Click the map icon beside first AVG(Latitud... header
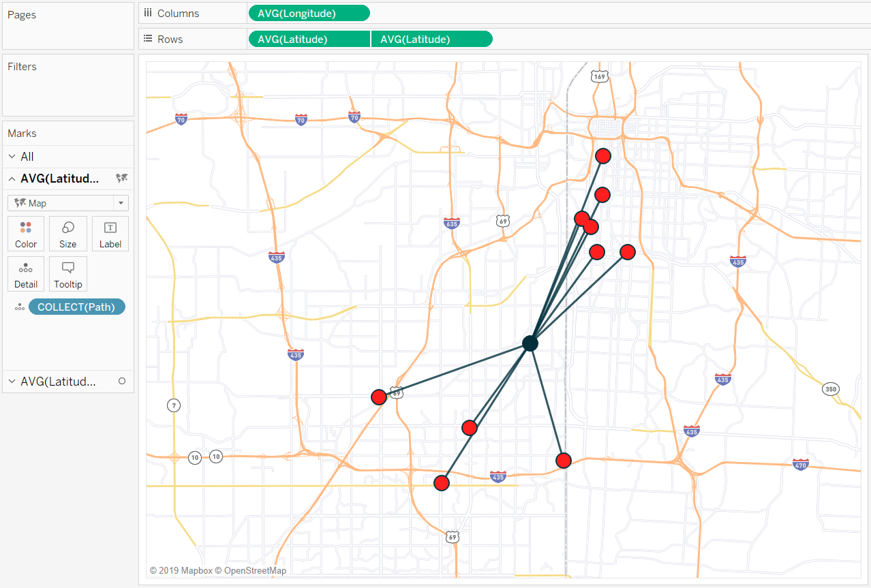The height and width of the screenshot is (588, 871). (122, 179)
